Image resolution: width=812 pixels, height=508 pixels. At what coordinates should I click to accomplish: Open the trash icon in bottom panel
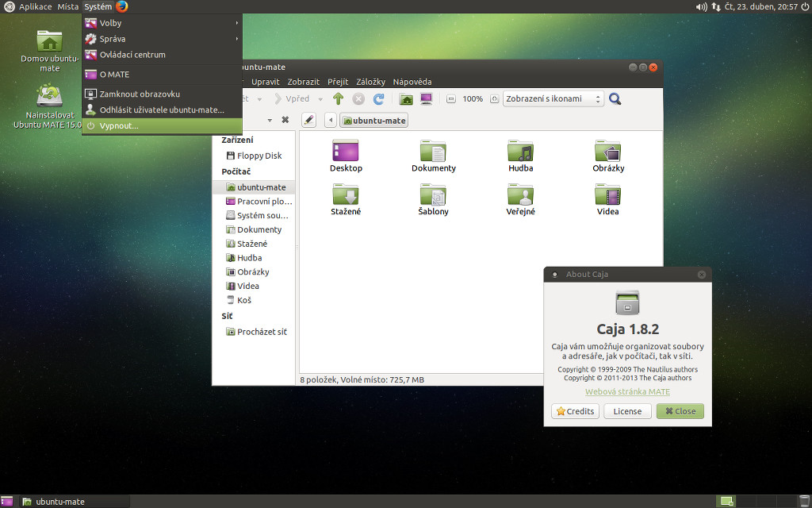click(803, 502)
